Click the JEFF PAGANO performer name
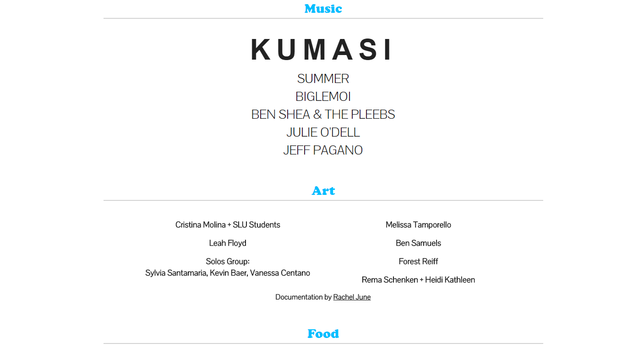 pos(323,150)
